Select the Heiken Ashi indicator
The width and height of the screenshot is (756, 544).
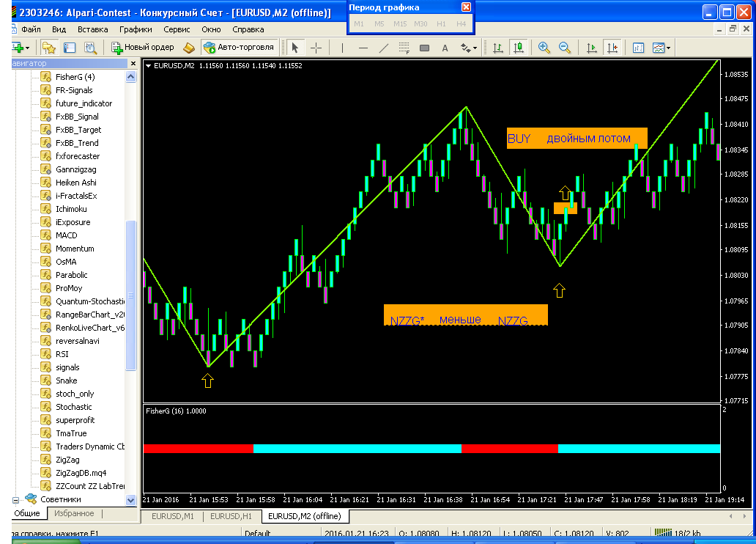click(x=75, y=183)
